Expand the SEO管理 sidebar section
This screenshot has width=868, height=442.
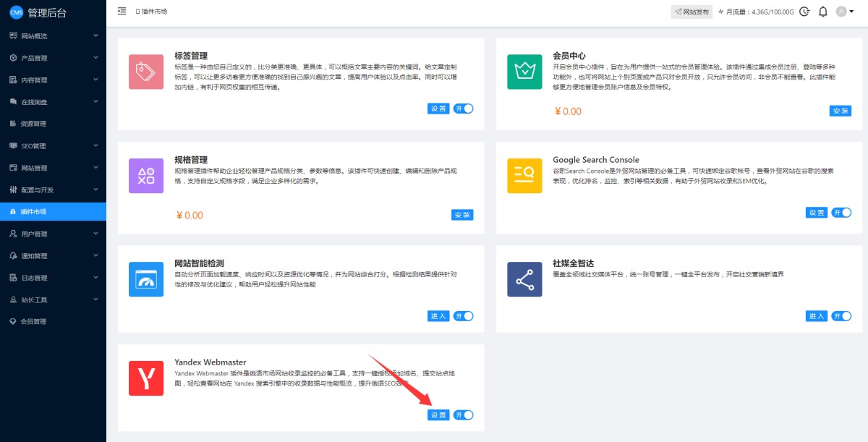pos(53,146)
